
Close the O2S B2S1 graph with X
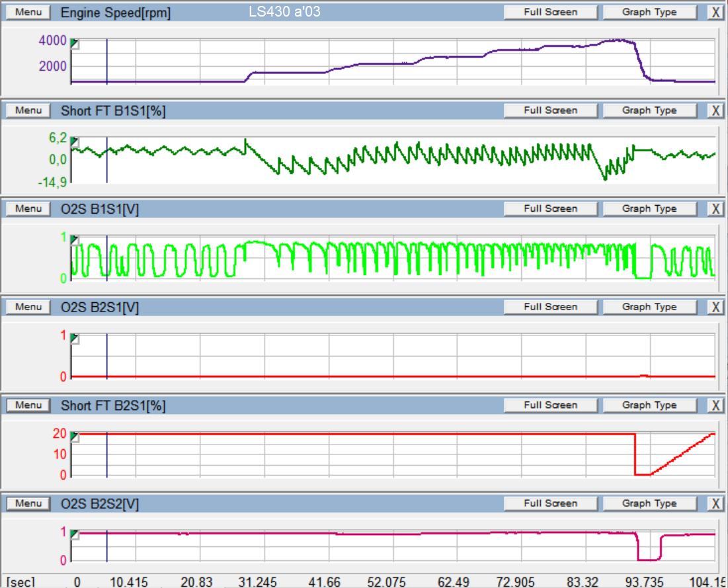715,307
